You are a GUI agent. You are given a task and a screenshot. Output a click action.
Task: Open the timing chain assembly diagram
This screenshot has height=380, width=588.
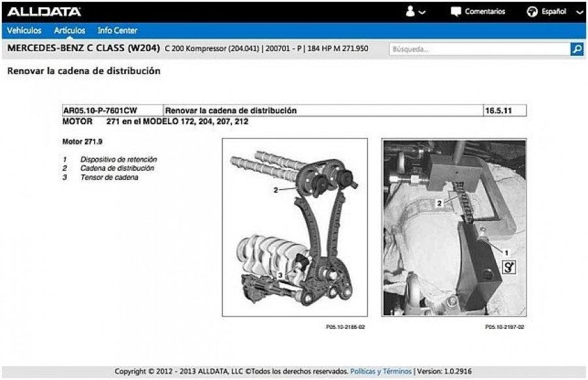[x=295, y=227]
